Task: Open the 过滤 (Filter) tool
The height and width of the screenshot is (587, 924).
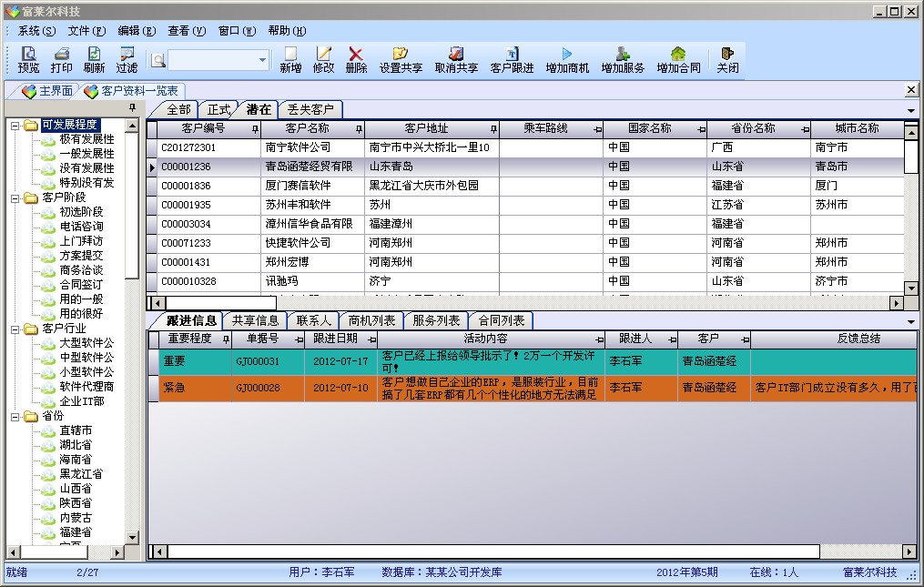Action: pos(127,55)
